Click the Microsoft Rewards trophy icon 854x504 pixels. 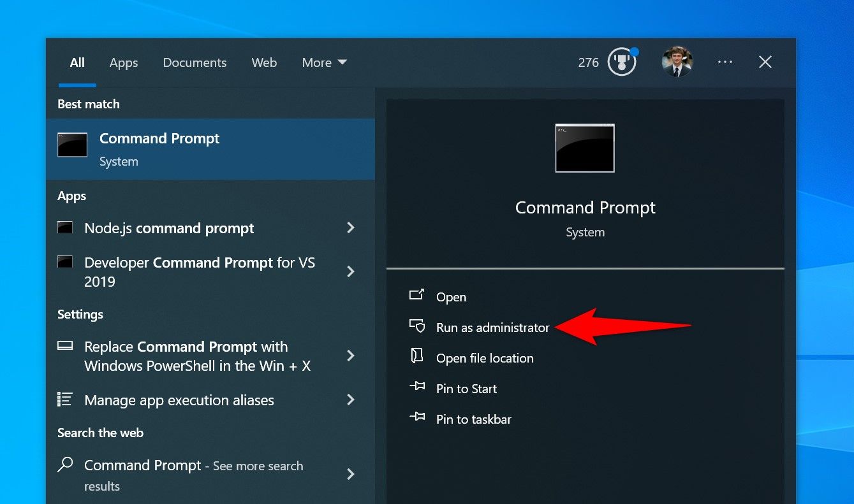[x=622, y=62]
